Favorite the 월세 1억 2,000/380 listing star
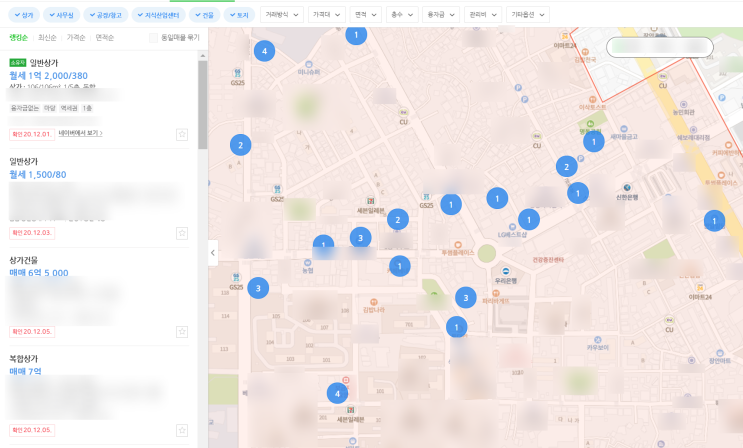The width and height of the screenshot is (743, 448). click(x=182, y=134)
